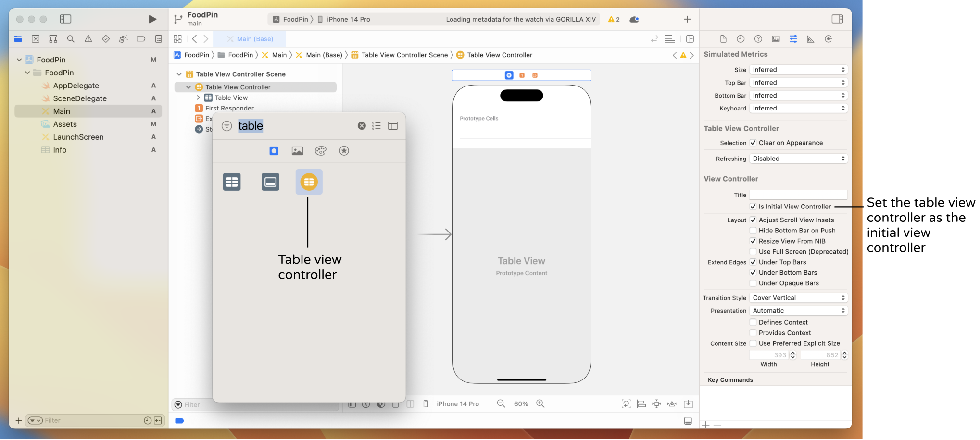Switch to the Main (Base) editor tab
Viewport: 980px width, 440px height.
(x=250, y=39)
